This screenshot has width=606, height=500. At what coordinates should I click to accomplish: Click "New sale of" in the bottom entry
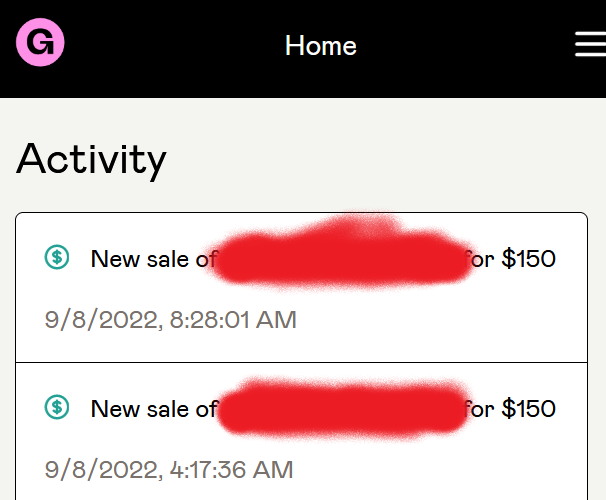point(154,409)
